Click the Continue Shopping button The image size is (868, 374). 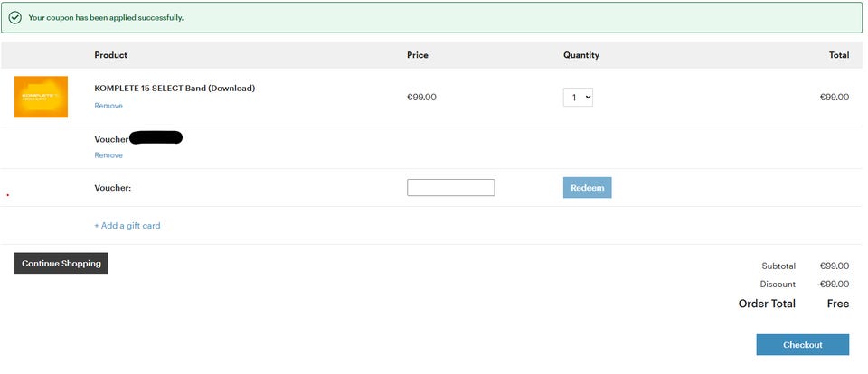[61, 264]
